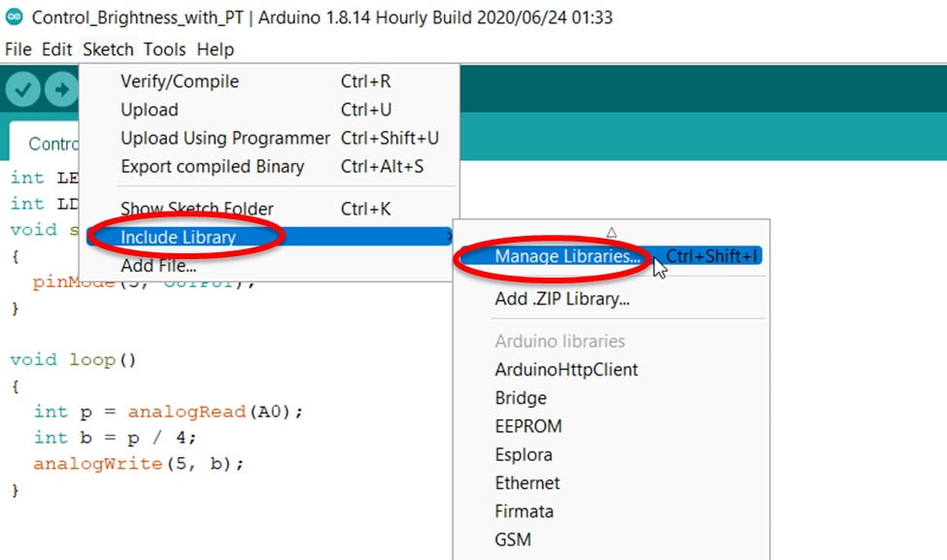
Task: Click the Verify checkmark toolbar icon
Action: point(23,89)
